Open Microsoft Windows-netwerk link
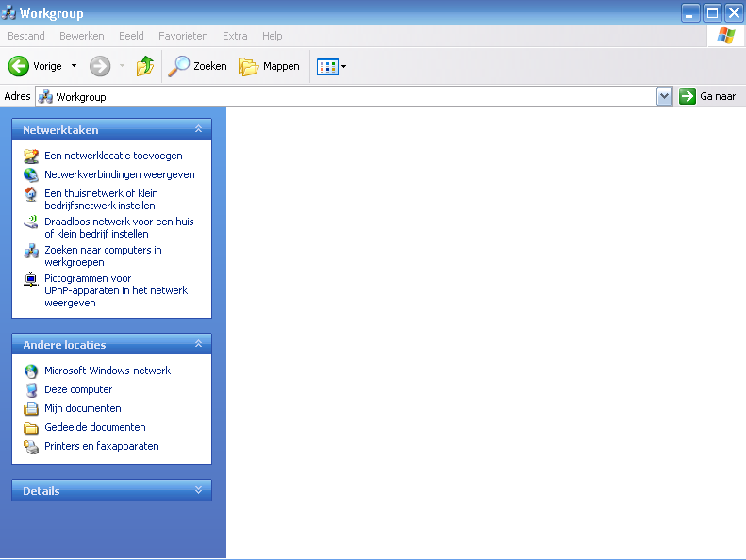746x560 pixels. [108, 371]
